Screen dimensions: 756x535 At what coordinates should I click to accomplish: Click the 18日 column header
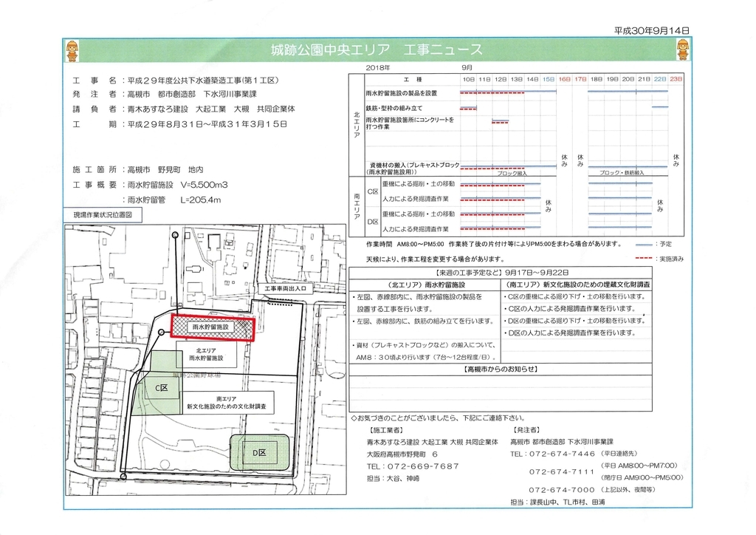(596, 79)
